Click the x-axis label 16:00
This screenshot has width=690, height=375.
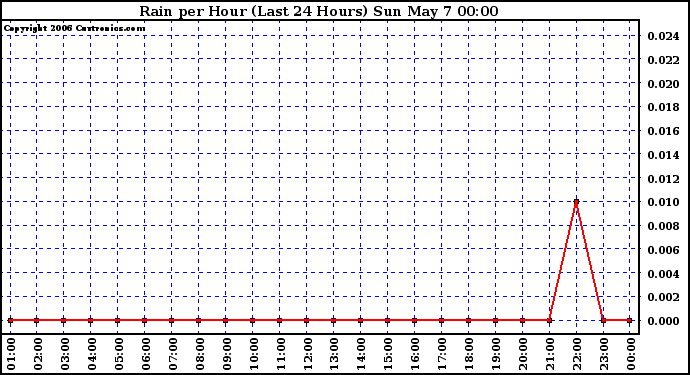click(415, 354)
